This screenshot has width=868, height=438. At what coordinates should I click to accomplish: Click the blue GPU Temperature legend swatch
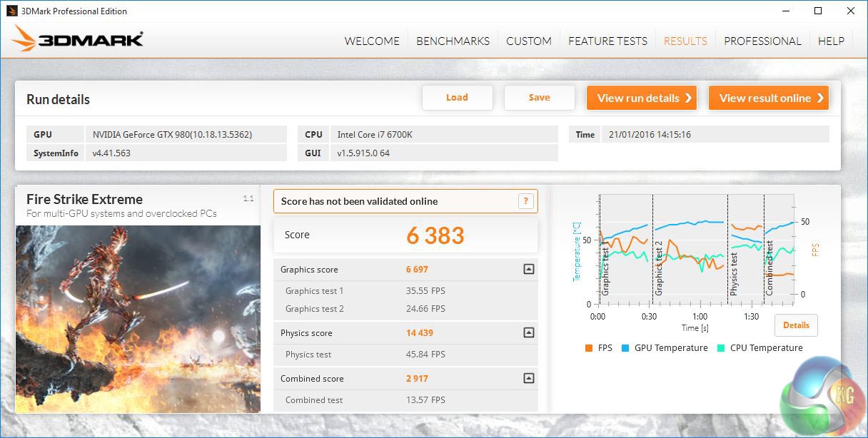pos(625,348)
